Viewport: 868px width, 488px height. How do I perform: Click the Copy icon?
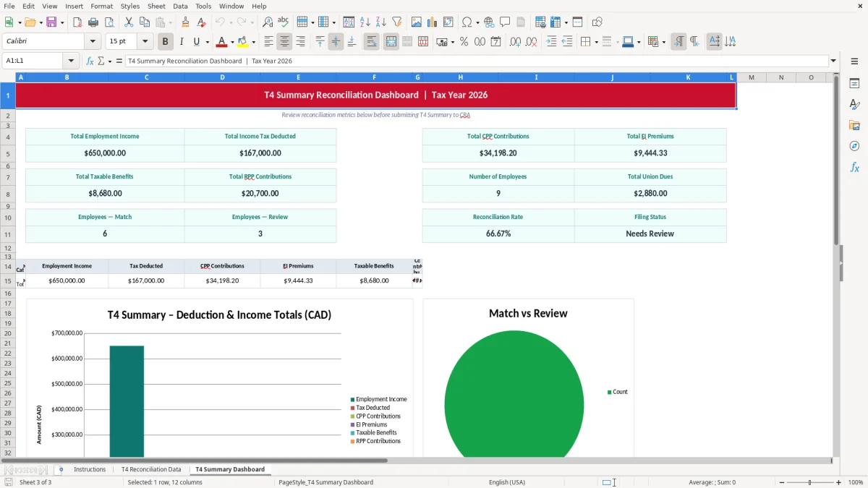144,22
